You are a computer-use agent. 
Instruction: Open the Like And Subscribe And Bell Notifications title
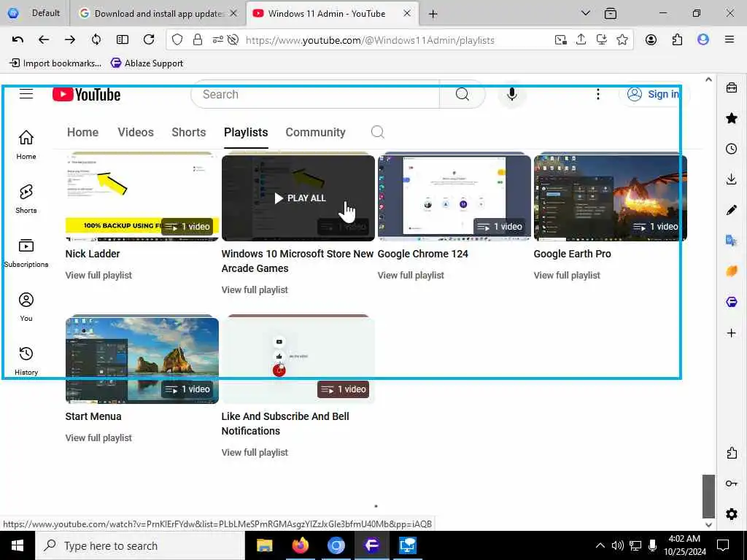[285, 424]
